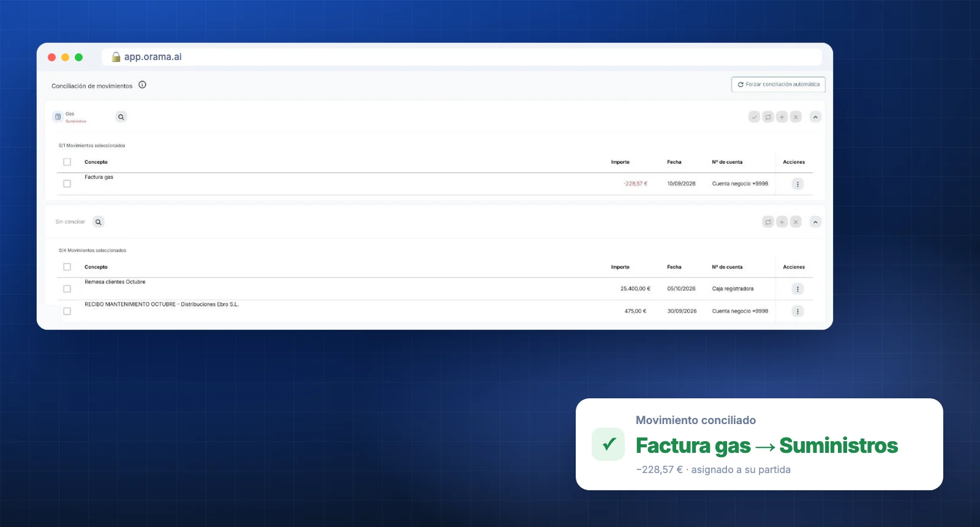Click the 0/4 Movimientos seleccionados counter
This screenshot has width=980, height=527.
pyautogui.click(x=92, y=251)
